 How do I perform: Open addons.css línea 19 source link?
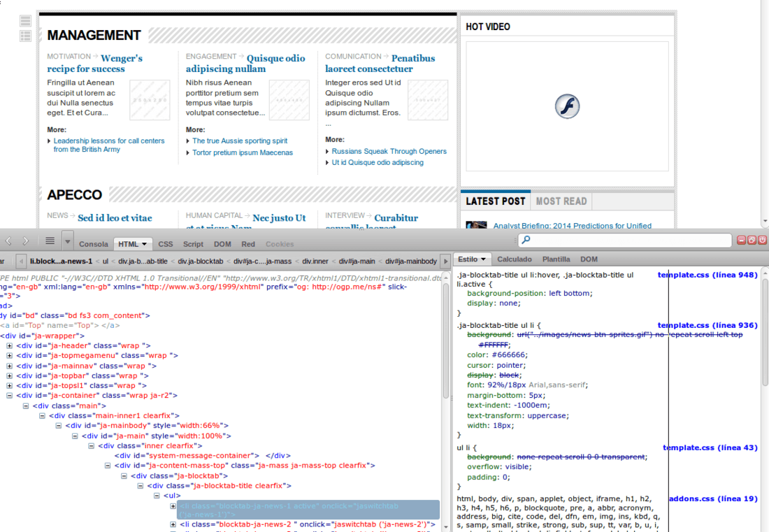(713, 498)
